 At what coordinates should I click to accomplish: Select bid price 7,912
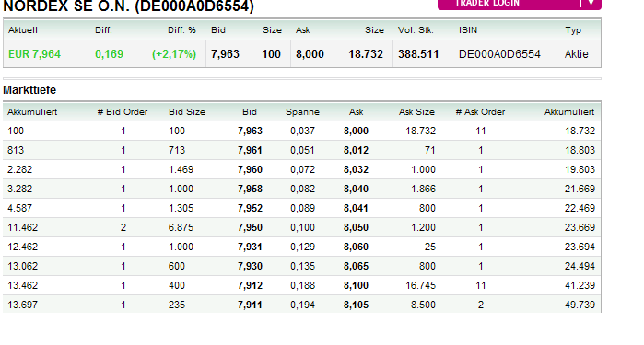click(250, 285)
